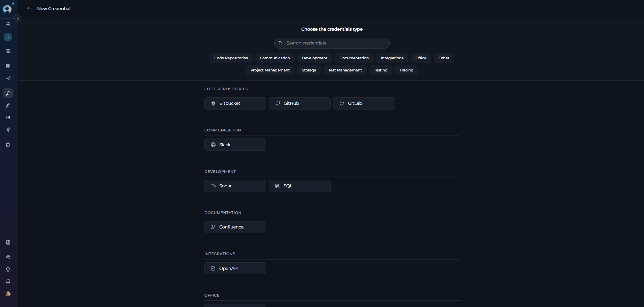644x307 pixels.
Task: Open the nine-dot apps icon in the sidebar
Action: 8,118
